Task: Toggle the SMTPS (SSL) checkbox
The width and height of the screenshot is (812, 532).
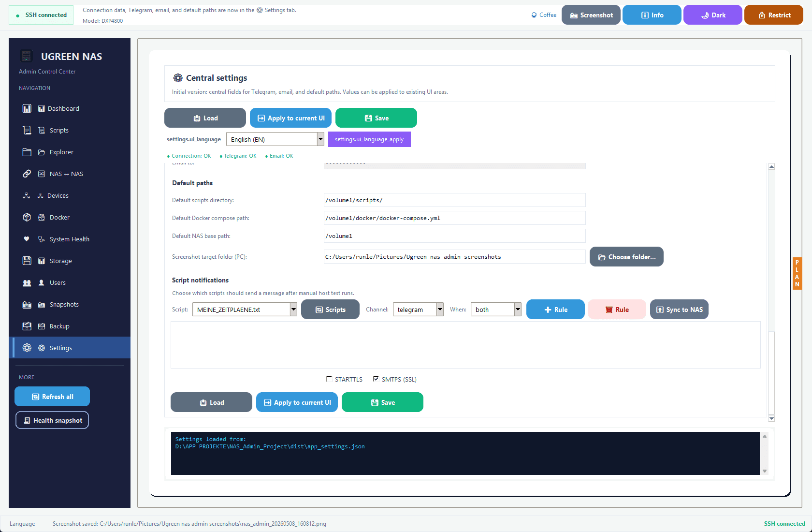Action: 376,379
